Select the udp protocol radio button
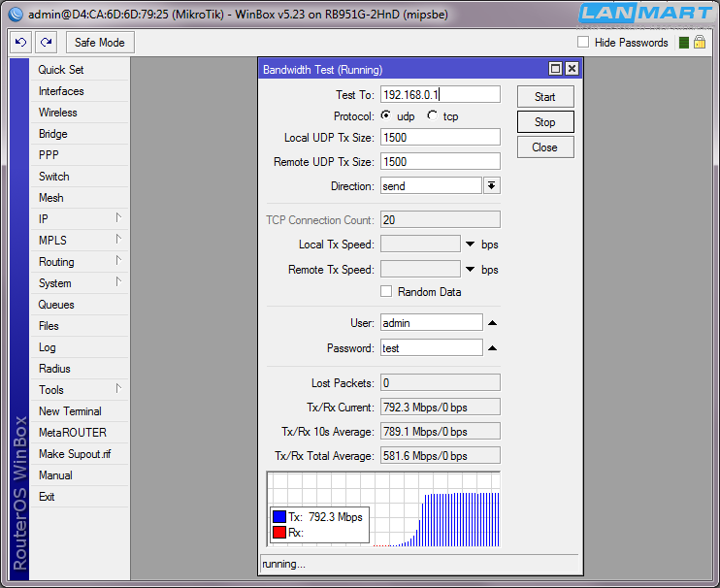Image resolution: width=720 pixels, height=588 pixels. (x=386, y=115)
